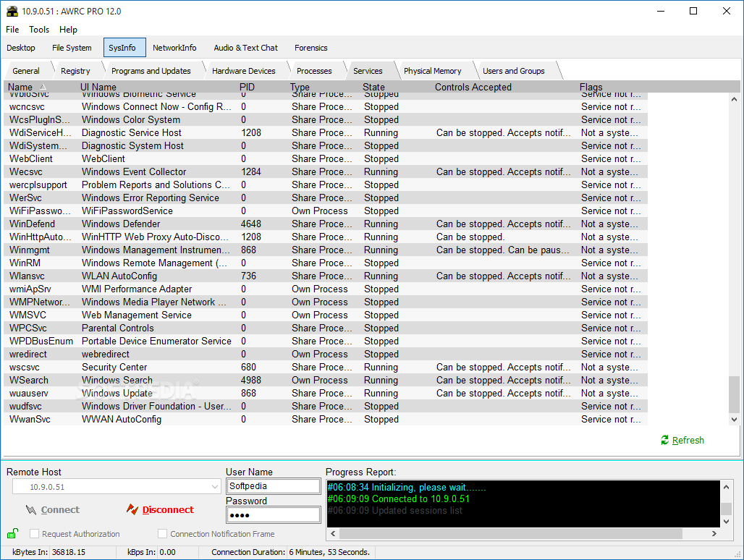This screenshot has height=560, width=744.
Task: Open the Help menu
Action: coord(68,30)
